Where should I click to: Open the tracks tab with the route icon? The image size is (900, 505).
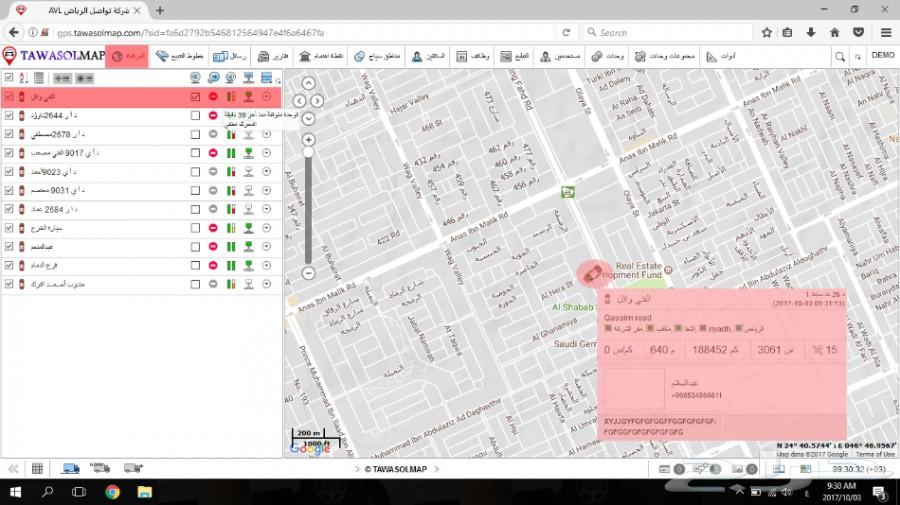pyautogui.click(x=179, y=56)
